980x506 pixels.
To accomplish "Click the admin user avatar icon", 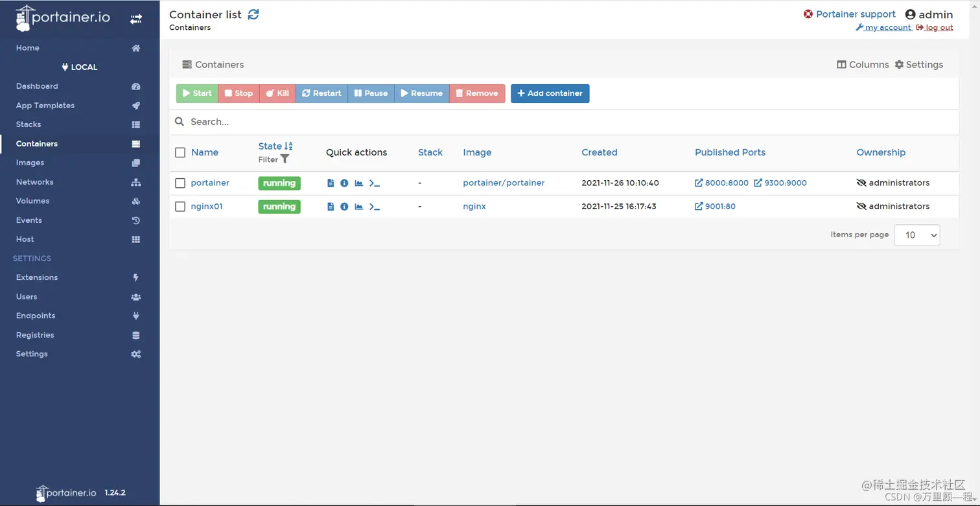I will coord(910,14).
